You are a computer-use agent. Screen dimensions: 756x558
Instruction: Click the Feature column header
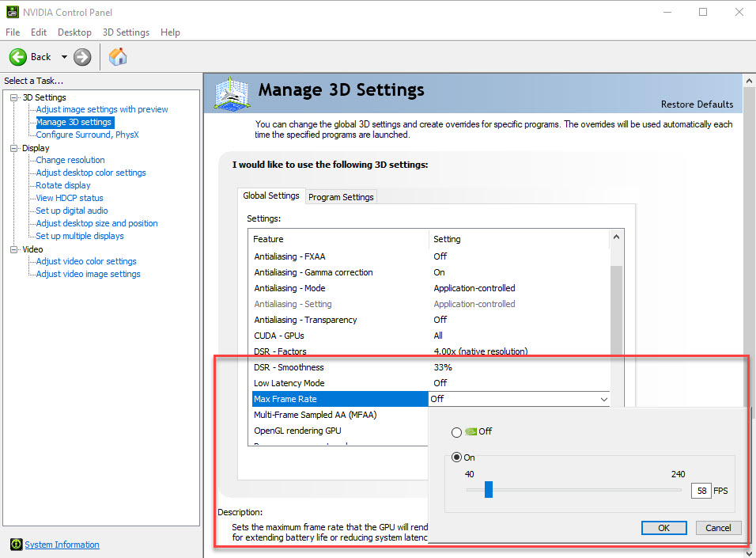[x=340, y=239]
